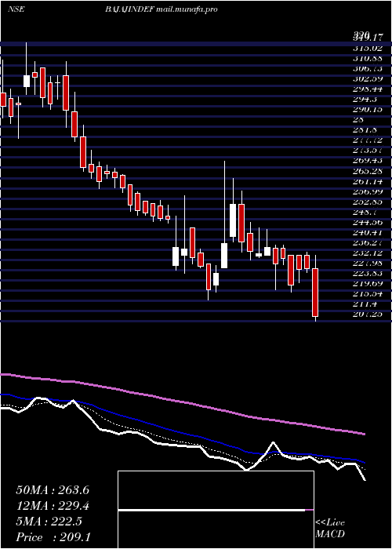The image size is (392, 549).
Task: Click the 240.41 price axis label
Action: pos(368,232)
